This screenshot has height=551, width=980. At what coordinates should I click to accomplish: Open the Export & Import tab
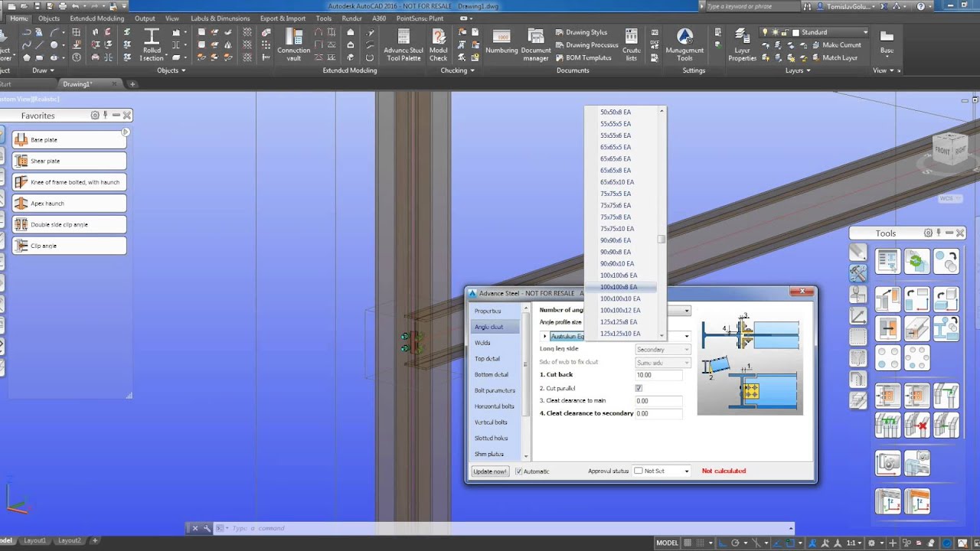[x=283, y=18]
